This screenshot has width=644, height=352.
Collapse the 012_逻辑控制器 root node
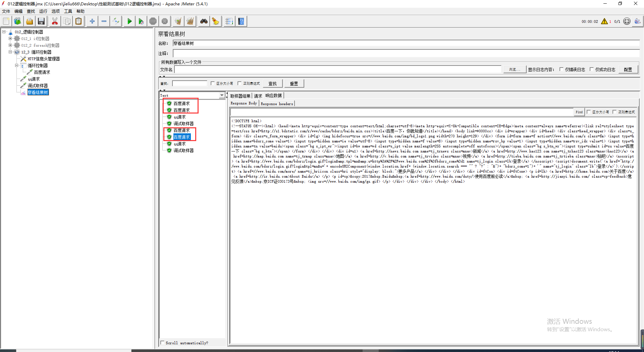(x=4, y=32)
